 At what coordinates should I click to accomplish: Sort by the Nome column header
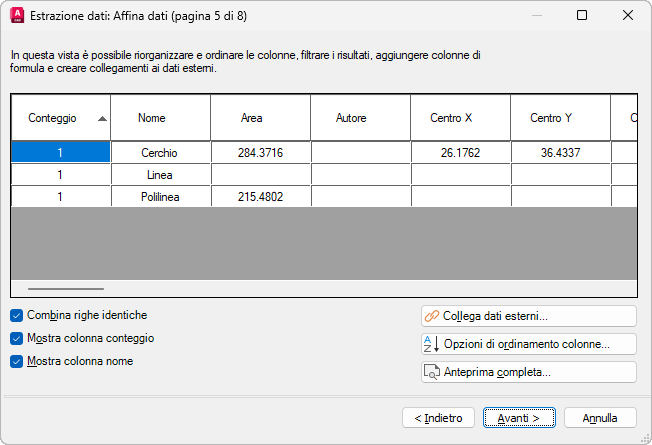coord(152,118)
